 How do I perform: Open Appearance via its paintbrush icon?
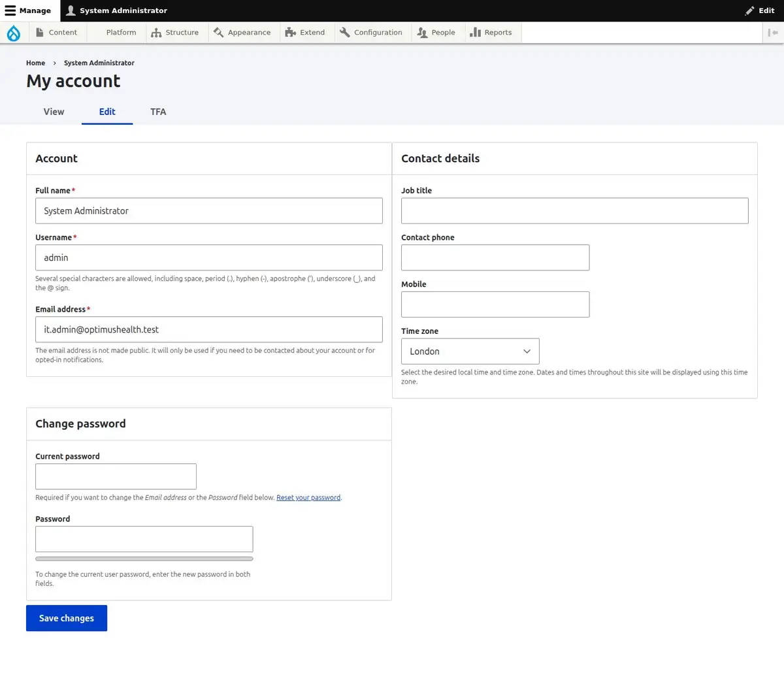tap(218, 32)
